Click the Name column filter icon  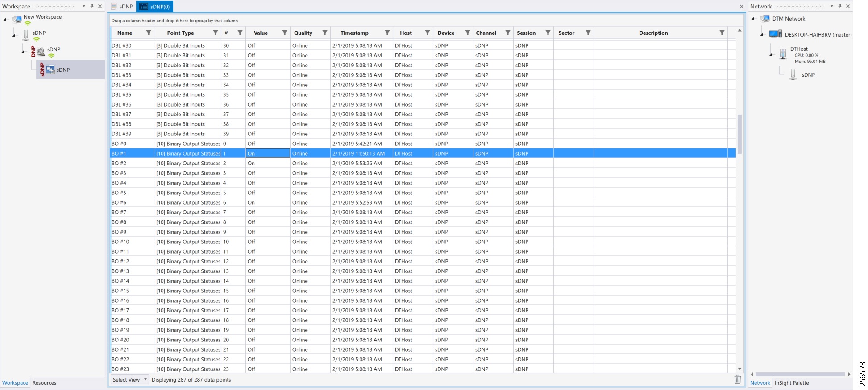[149, 33]
